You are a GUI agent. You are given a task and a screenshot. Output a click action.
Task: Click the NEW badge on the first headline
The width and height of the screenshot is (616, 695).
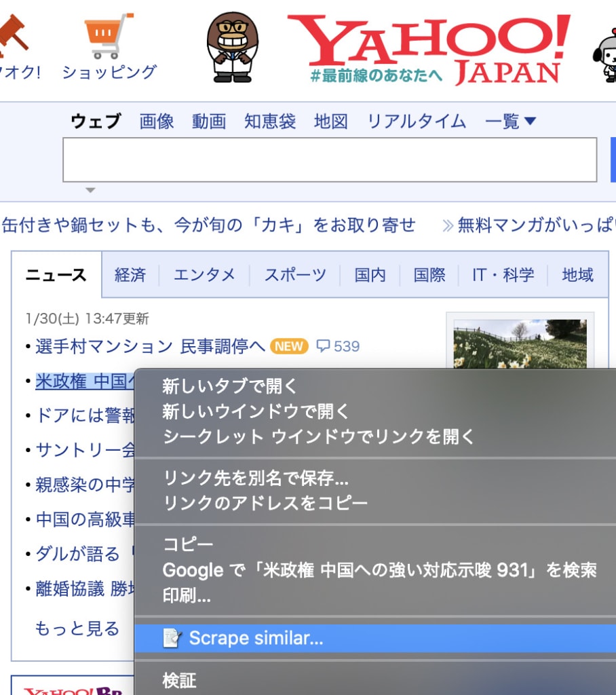tap(289, 346)
